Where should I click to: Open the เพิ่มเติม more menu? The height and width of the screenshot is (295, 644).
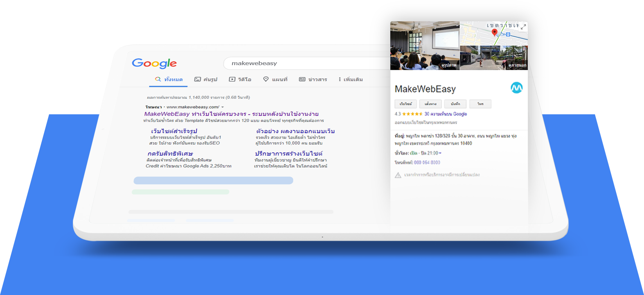tap(351, 79)
